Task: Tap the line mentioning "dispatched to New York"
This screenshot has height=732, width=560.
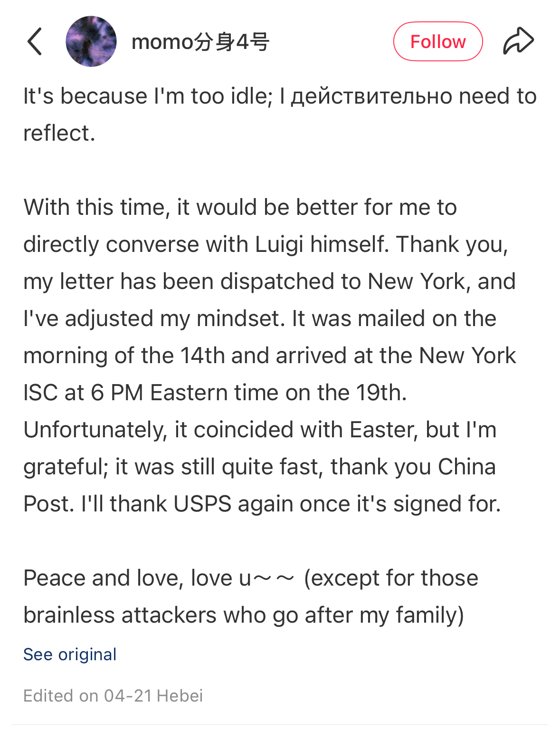Action: (270, 281)
